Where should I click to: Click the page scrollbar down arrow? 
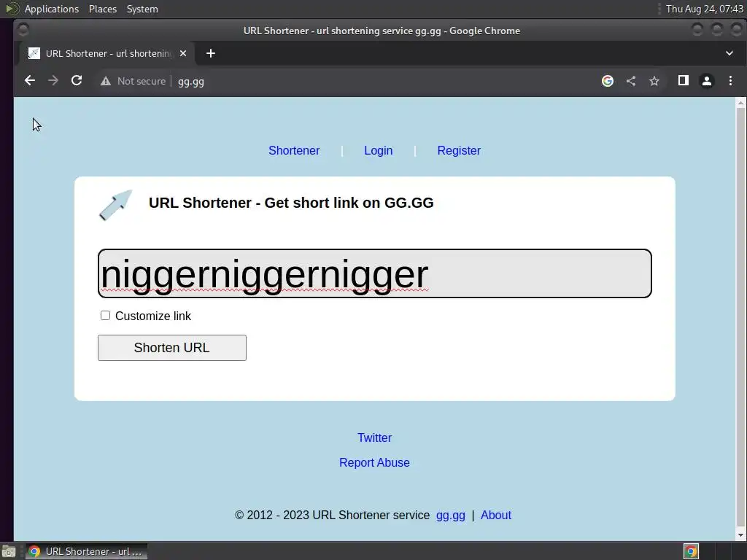coord(741,534)
